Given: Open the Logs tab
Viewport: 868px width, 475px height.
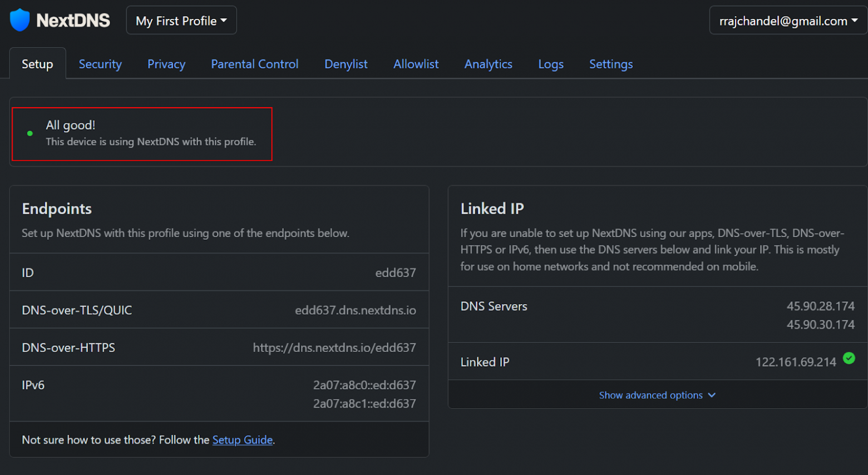Looking at the screenshot, I should [x=550, y=64].
